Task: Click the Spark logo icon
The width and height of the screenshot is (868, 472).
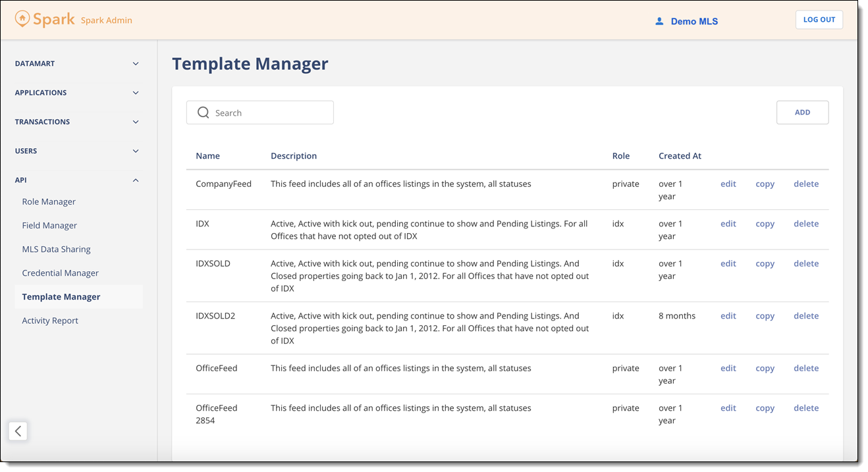Action: [22, 19]
